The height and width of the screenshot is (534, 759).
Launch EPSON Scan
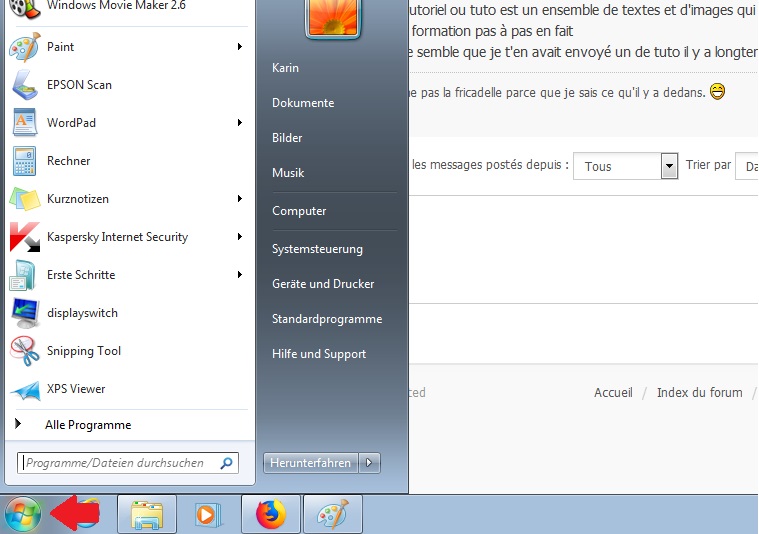point(79,85)
